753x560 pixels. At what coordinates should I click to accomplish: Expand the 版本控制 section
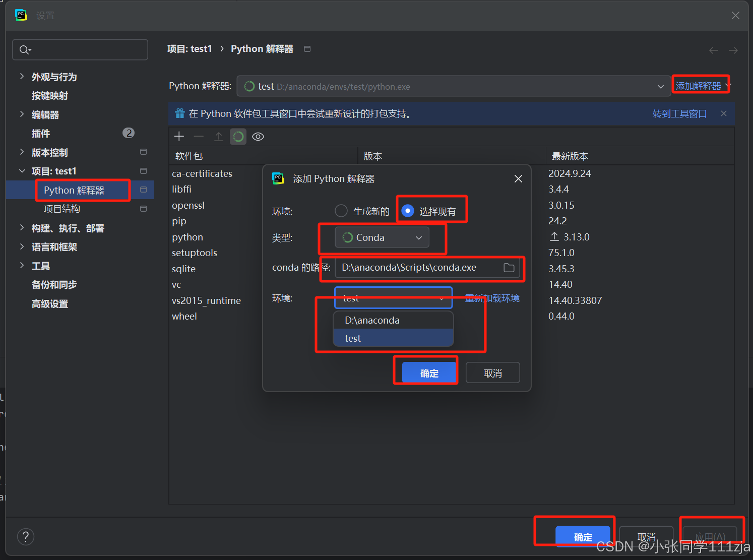(22, 152)
